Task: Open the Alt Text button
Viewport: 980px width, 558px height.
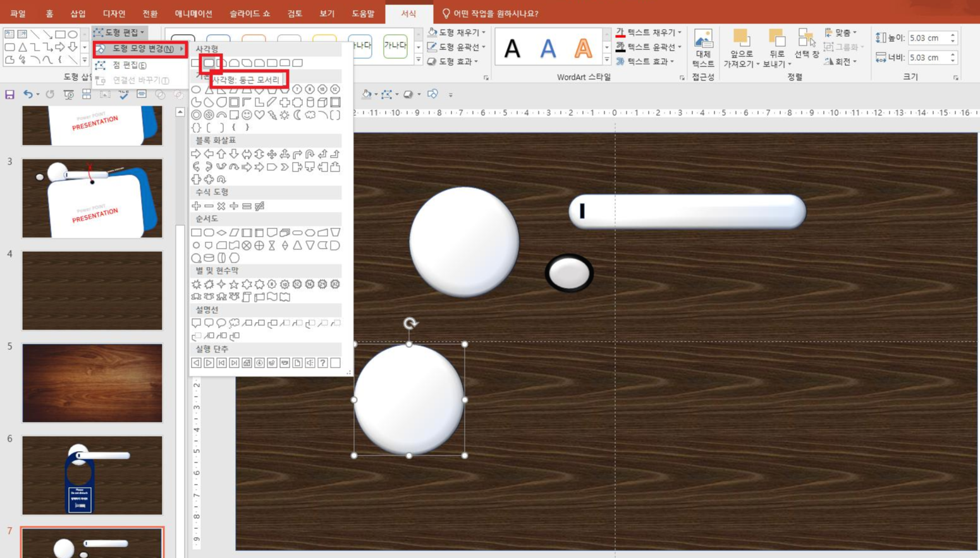Action: click(x=703, y=48)
